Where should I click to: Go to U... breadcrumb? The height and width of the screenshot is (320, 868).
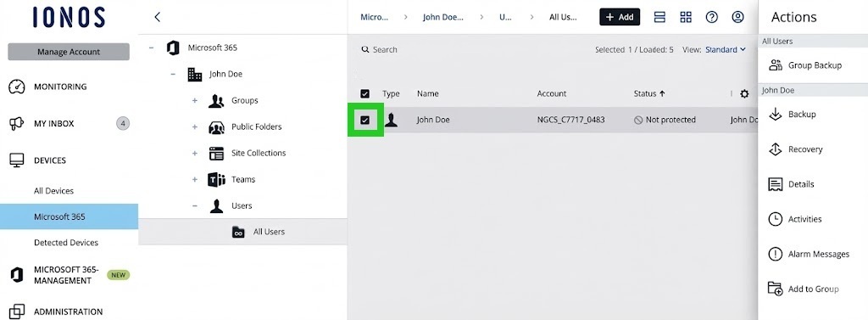(505, 17)
